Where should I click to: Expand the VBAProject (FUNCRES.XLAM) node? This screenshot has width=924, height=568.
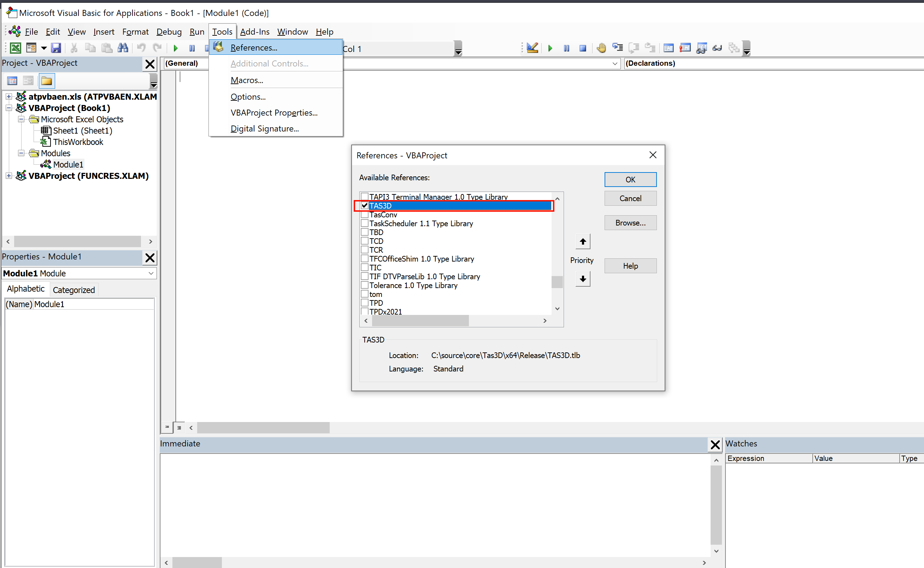click(x=8, y=176)
